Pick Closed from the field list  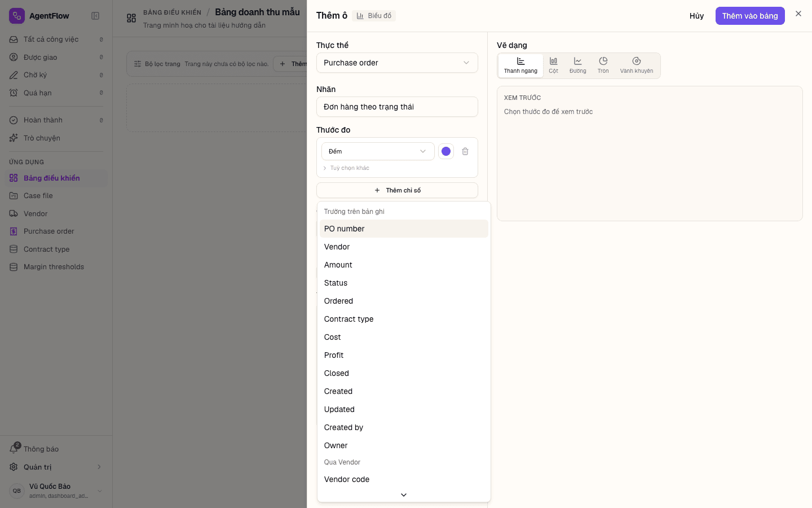point(404,373)
